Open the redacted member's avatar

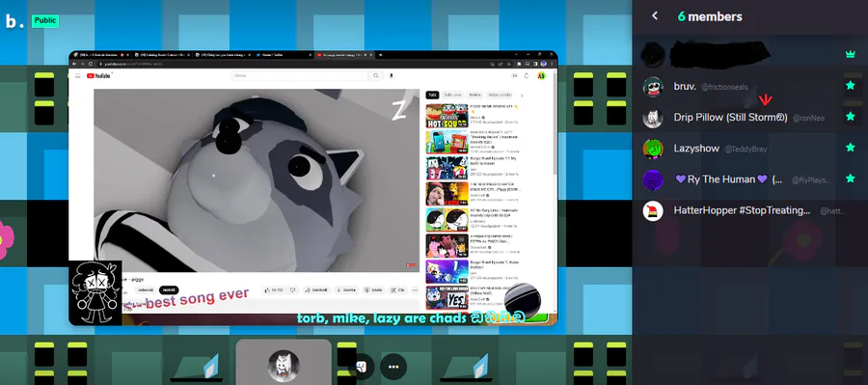[653, 54]
